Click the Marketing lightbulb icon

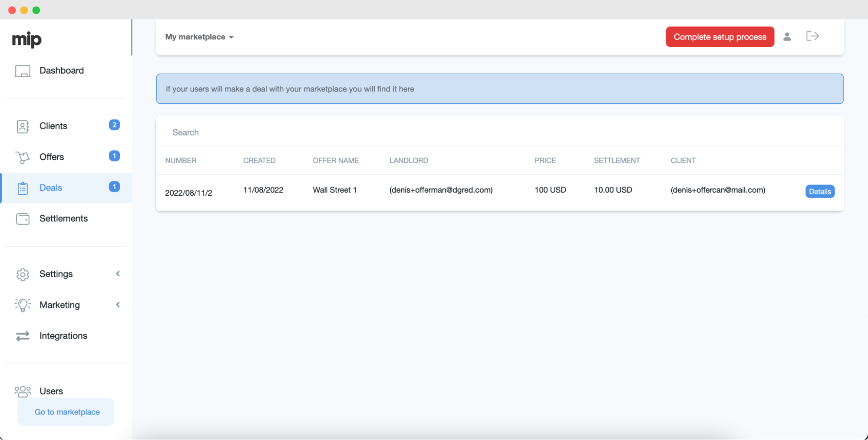pyautogui.click(x=23, y=305)
